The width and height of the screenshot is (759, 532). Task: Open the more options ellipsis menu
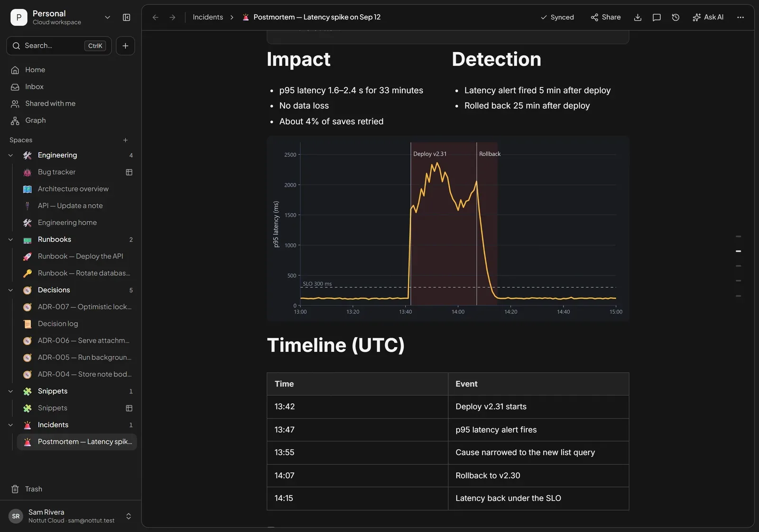pos(740,18)
